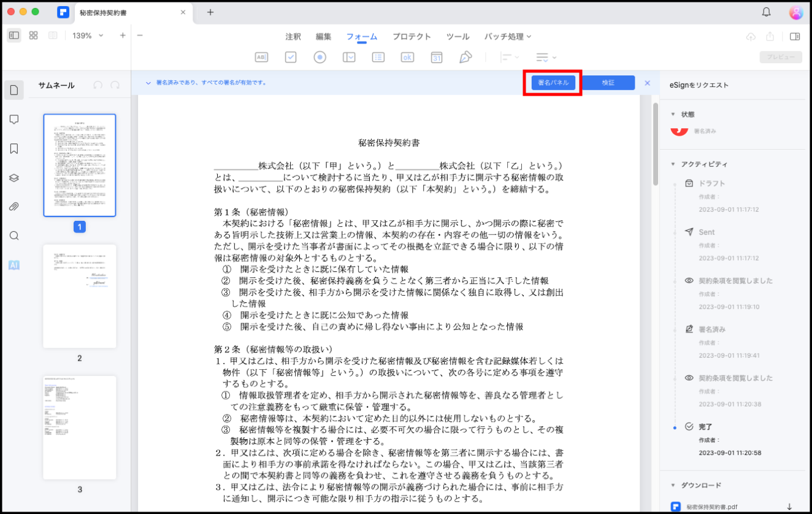This screenshot has height=514, width=812.
Task: Collapse the 状態 section
Action: point(673,114)
